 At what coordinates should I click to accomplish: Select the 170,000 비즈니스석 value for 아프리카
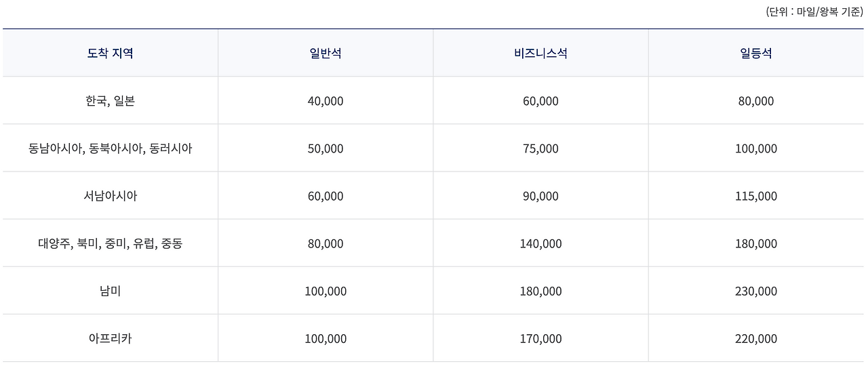[x=540, y=338]
